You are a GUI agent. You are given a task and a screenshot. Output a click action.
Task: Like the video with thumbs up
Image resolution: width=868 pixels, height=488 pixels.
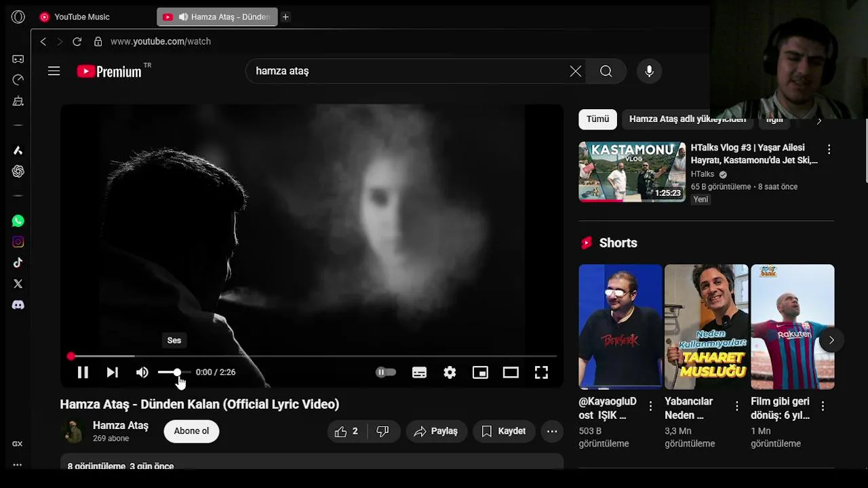tap(347, 431)
